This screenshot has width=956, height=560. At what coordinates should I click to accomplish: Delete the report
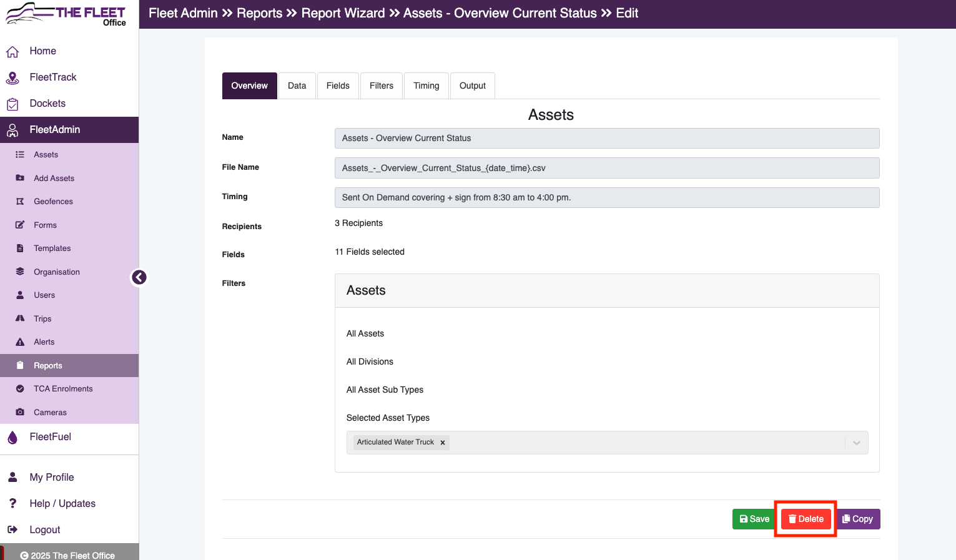[806, 519]
